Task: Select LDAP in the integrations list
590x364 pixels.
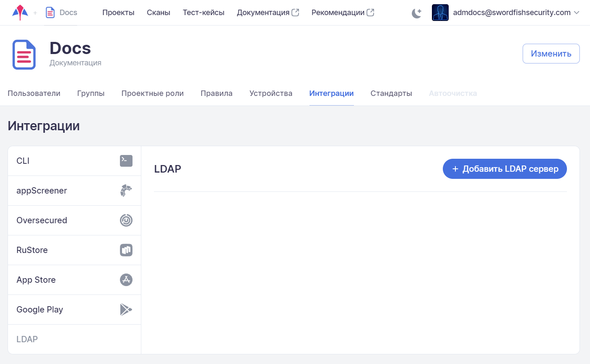Action: pos(27,339)
